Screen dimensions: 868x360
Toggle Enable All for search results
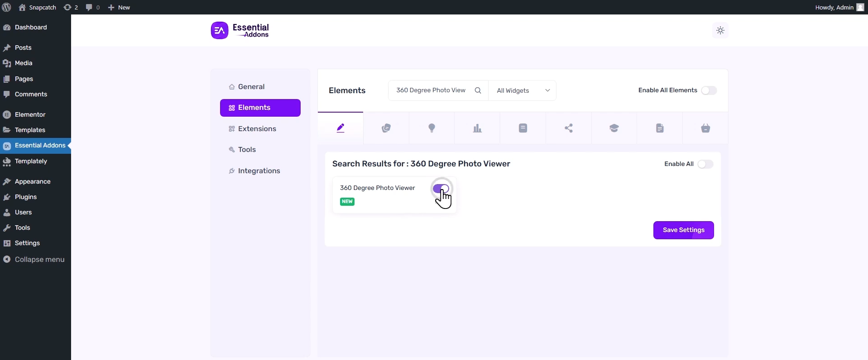[x=705, y=164]
